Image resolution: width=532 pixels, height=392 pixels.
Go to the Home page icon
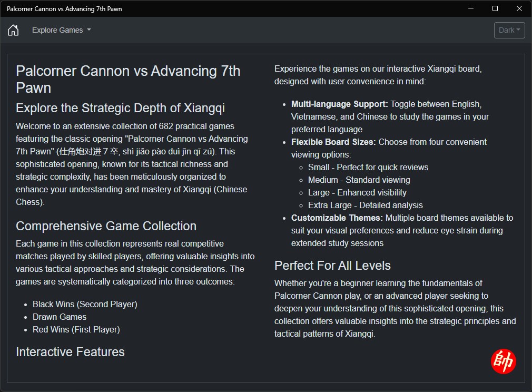coord(13,30)
